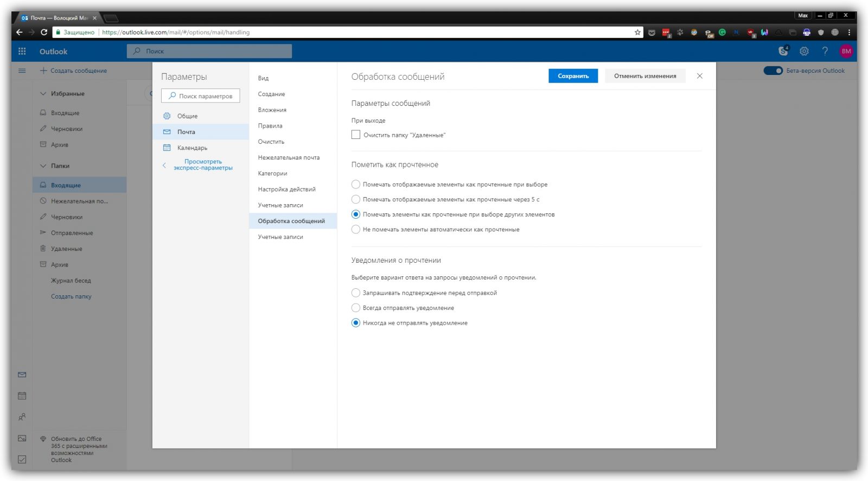The width and height of the screenshot is (868, 481).
Task: Collapse the 'Избранные' folder group
Action: tap(43, 93)
